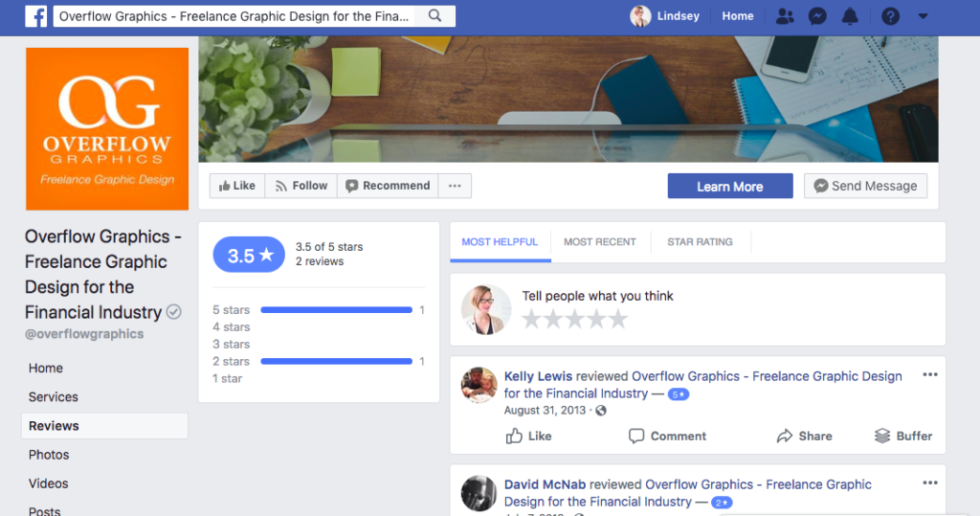This screenshot has width=980, height=516.
Task: Go to Home in the top bar
Action: (738, 16)
